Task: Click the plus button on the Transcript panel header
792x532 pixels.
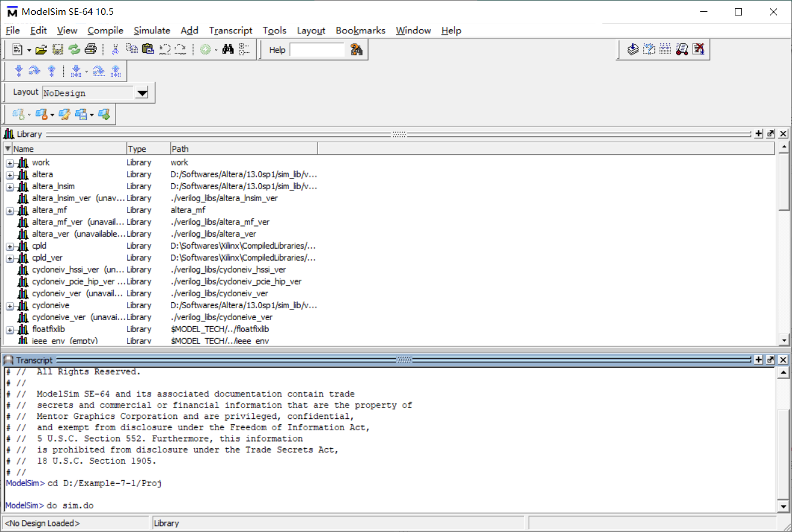Action: click(759, 359)
